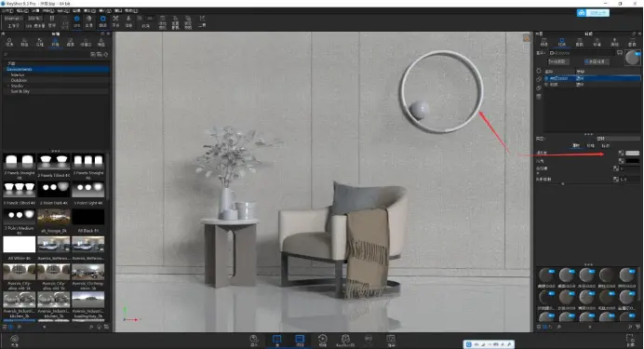Screen dimensions: 644x349
Task: Click the CPU usage dropdown in toolbar
Action: tap(34, 19)
